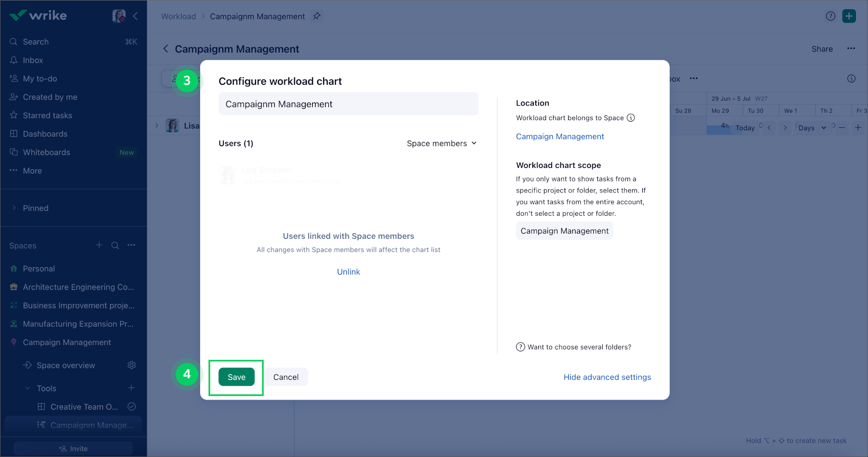Click the checkmark icon beside Creative Team O...

pos(132,406)
